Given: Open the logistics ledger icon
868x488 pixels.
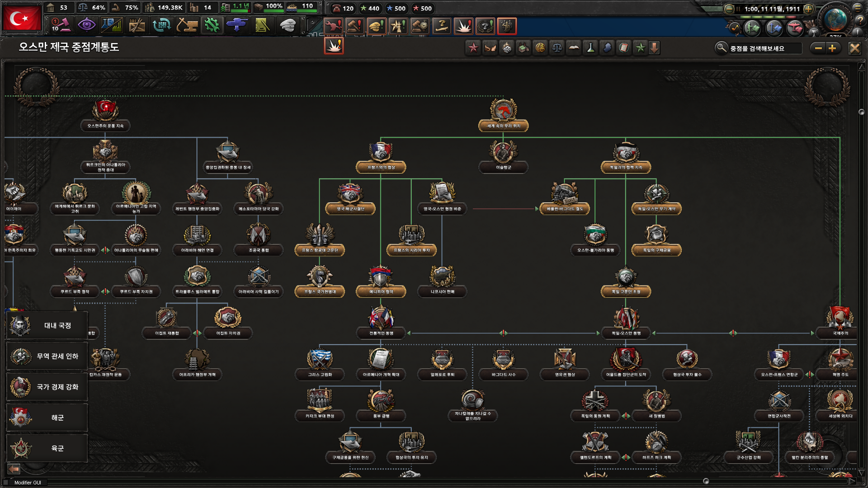Looking at the screenshot, I should click(262, 25).
